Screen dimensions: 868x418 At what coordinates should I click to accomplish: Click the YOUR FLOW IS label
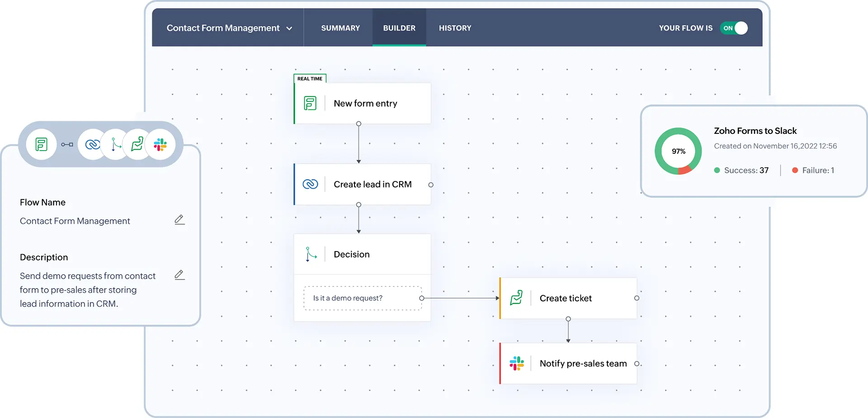pyautogui.click(x=685, y=28)
